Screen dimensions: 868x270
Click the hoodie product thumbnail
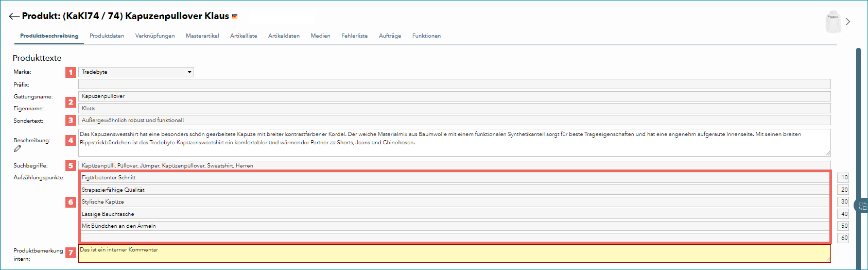(833, 22)
